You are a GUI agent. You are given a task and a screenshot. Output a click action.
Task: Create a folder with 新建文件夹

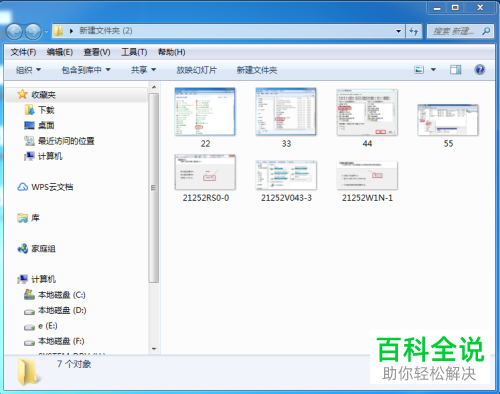tap(257, 70)
